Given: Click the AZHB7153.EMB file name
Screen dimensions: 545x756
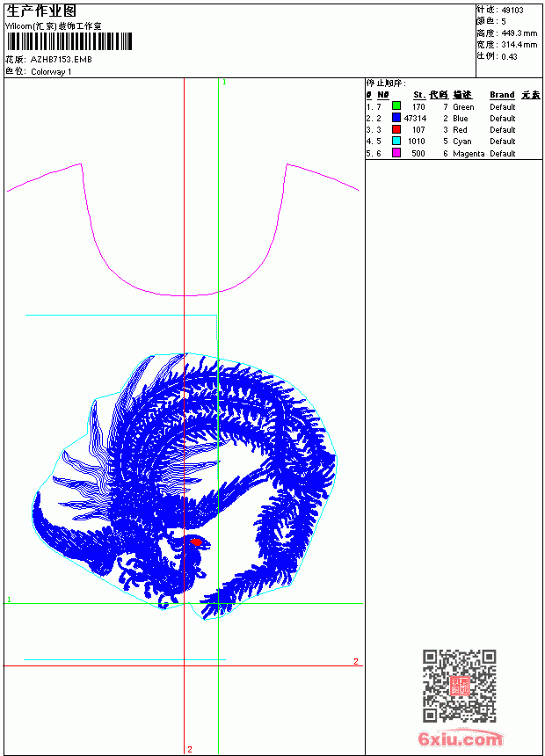Looking at the screenshot, I should click(62, 59).
